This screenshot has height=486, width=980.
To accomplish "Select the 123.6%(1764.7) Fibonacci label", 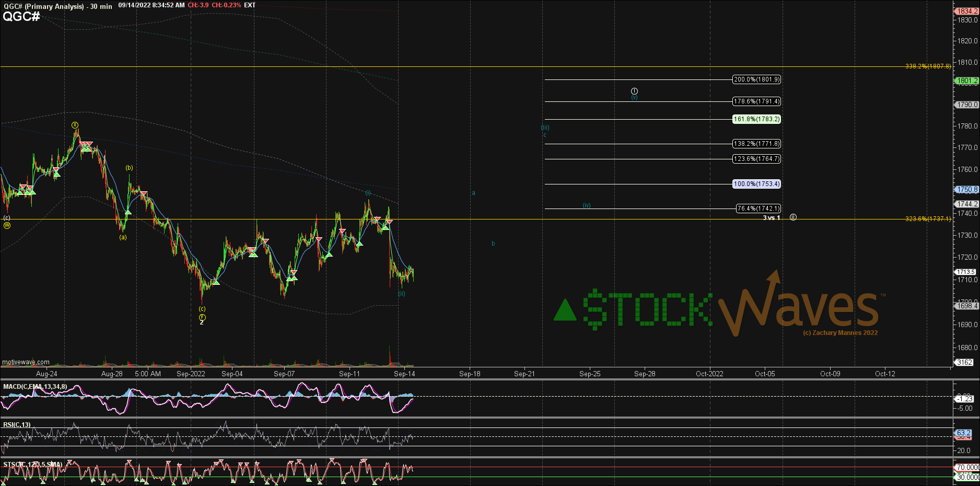I will (x=756, y=159).
